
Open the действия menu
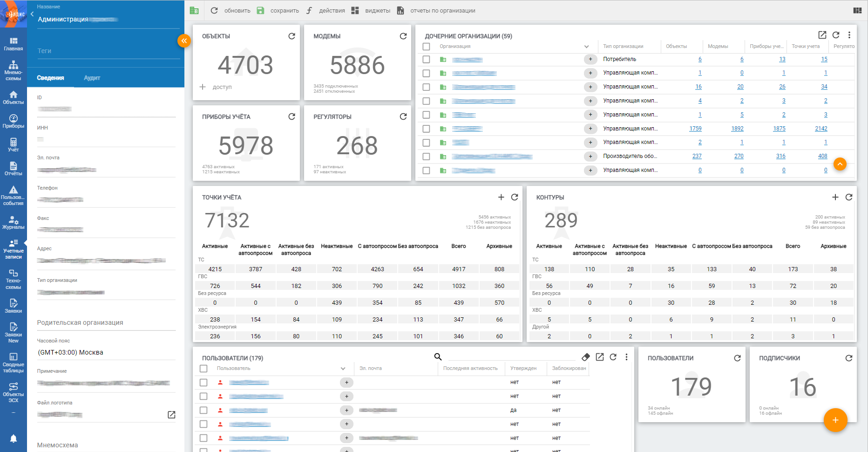pos(326,10)
